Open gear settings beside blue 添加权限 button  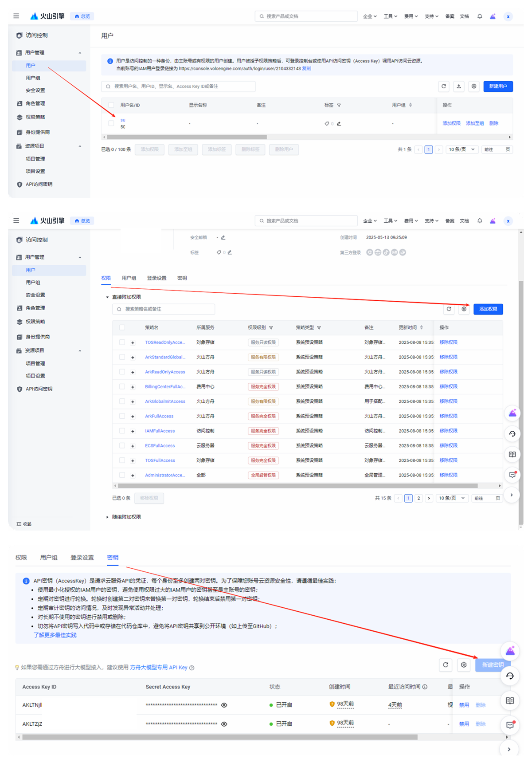[x=464, y=309]
